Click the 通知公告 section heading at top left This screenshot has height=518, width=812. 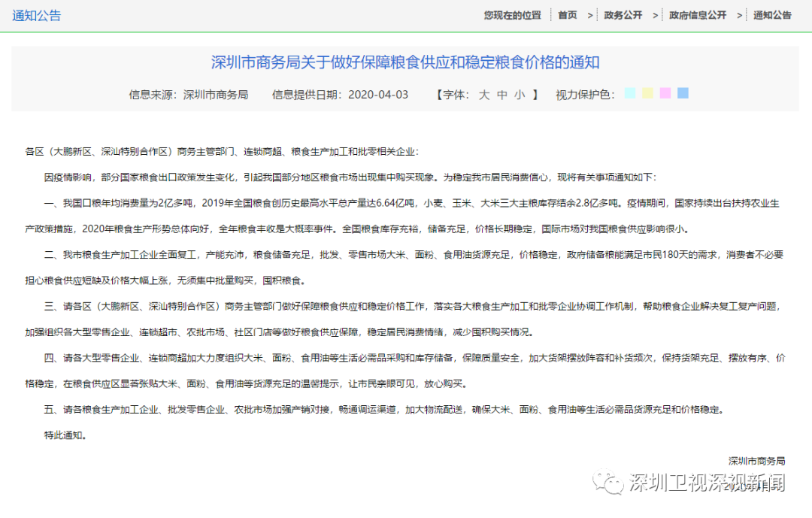(x=37, y=16)
